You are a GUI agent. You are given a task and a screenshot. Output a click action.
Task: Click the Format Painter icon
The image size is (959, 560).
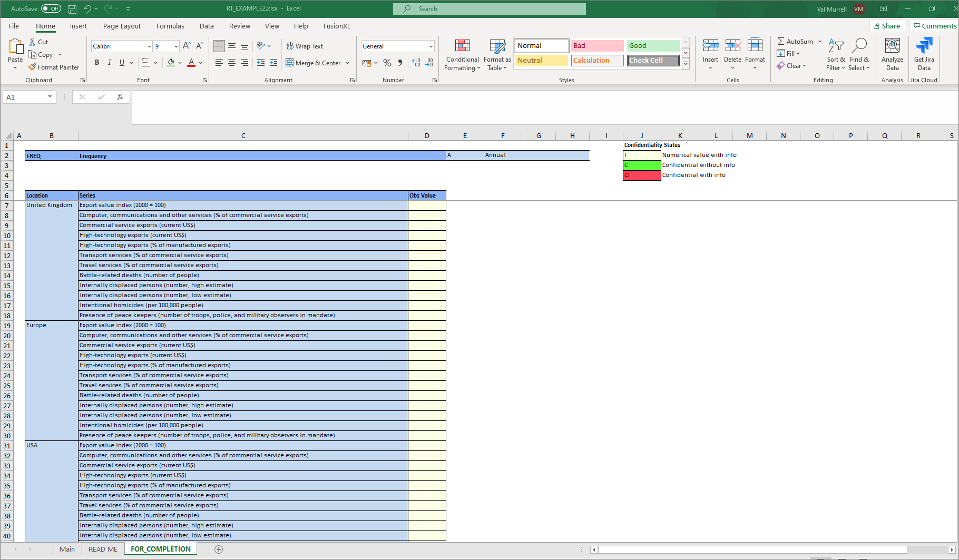click(33, 67)
